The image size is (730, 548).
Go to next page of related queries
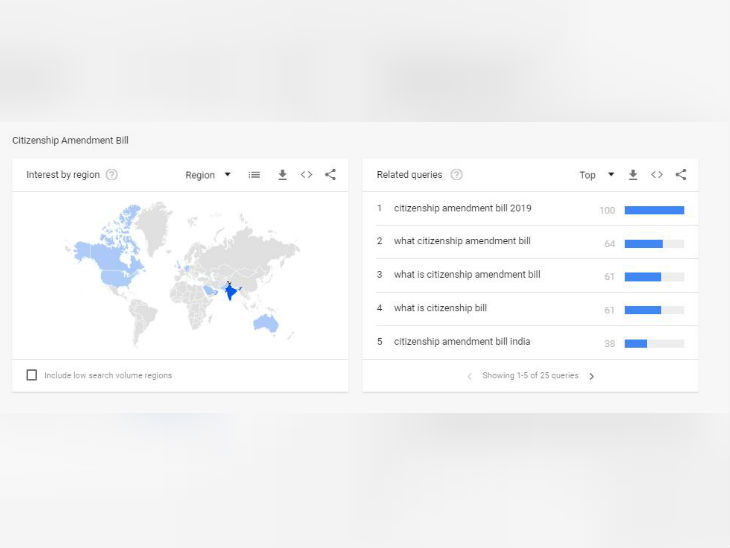pos(591,377)
